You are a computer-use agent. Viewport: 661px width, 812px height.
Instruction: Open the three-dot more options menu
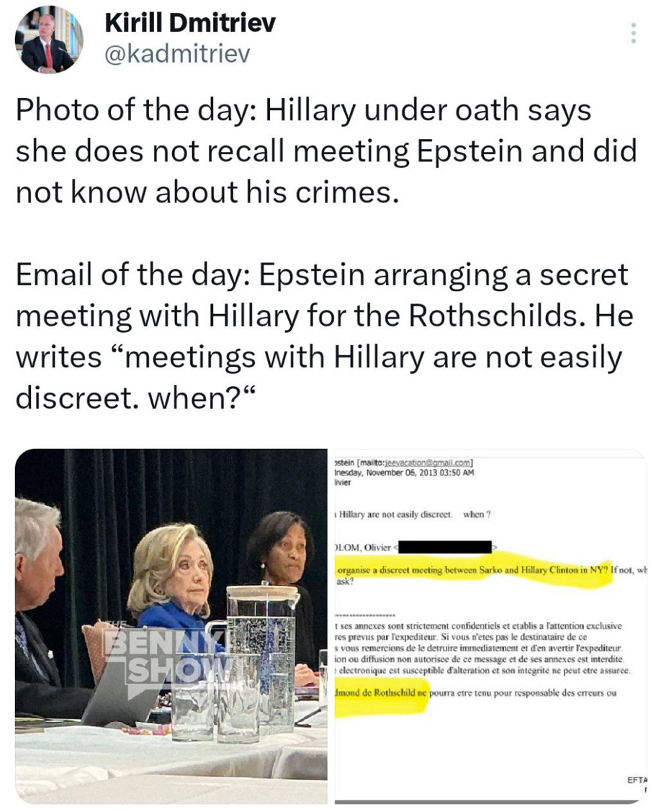tap(633, 33)
